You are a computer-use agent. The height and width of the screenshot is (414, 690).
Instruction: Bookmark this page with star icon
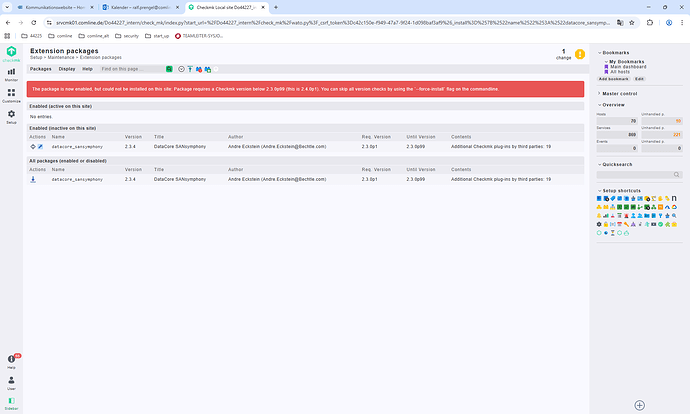click(632, 22)
